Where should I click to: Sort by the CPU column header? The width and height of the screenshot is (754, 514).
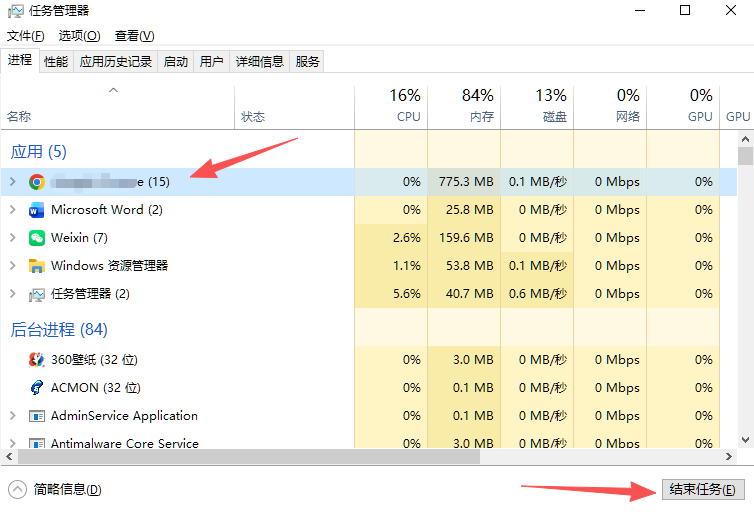click(x=391, y=108)
